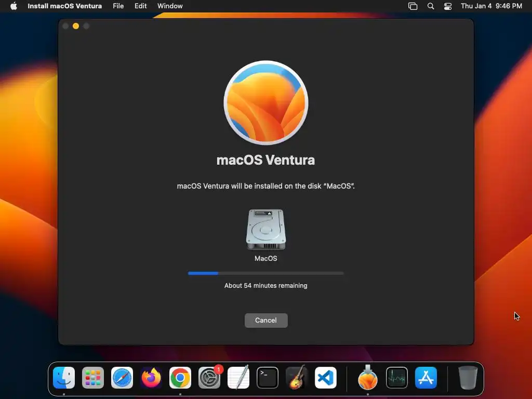
Task: Launch Safari from the Dock
Action: pos(122,378)
